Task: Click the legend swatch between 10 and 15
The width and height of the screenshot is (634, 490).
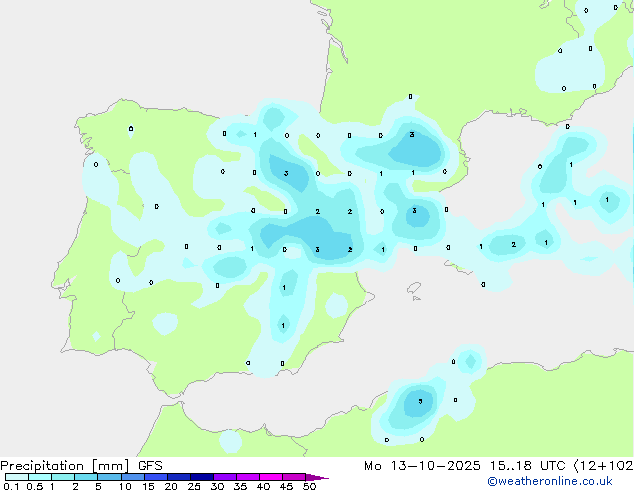Action: pyautogui.click(x=132, y=477)
